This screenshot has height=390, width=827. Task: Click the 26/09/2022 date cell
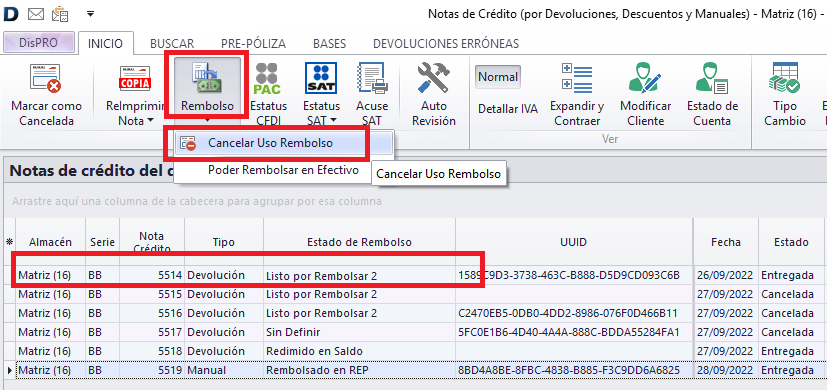(726, 275)
